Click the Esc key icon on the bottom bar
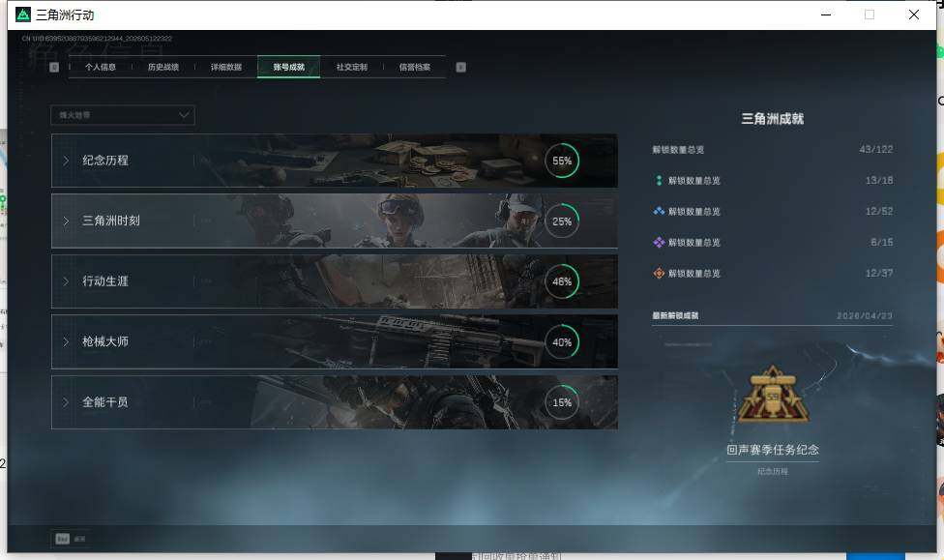Image resolution: width=944 pixels, height=560 pixels. [62, 539]
